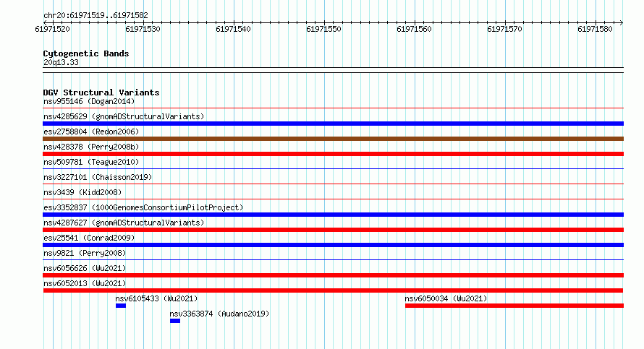Click the small blue nsv6105433 variant bar
Viewport: 644px width, 349px height.
click(121, 306)
